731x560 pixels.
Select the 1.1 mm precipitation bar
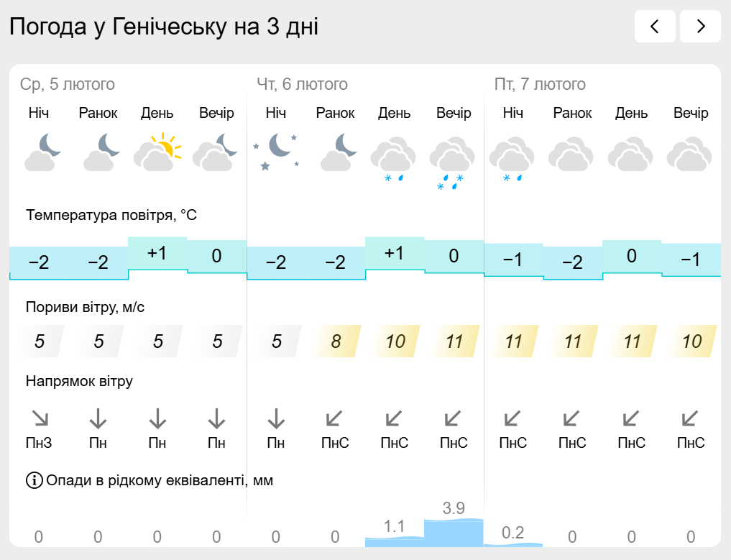(395, 541)
